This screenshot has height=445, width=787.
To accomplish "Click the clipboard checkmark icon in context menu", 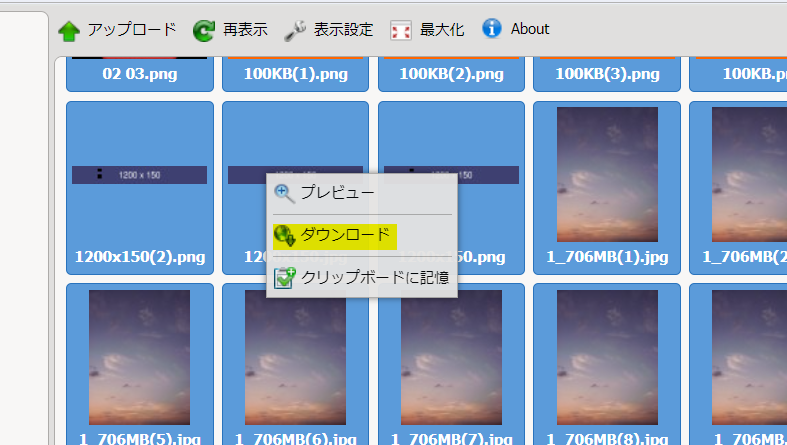I will [x=285, y=278].
